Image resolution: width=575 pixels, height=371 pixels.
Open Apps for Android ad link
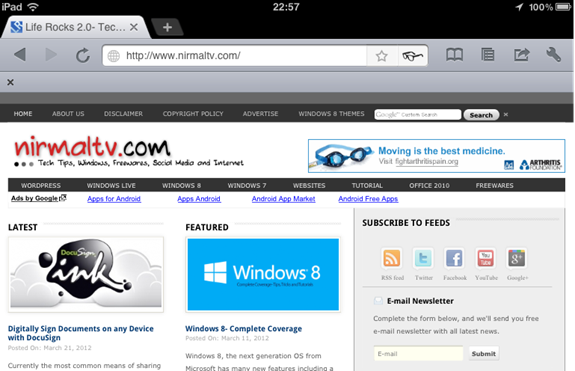(x=114, y=199)
